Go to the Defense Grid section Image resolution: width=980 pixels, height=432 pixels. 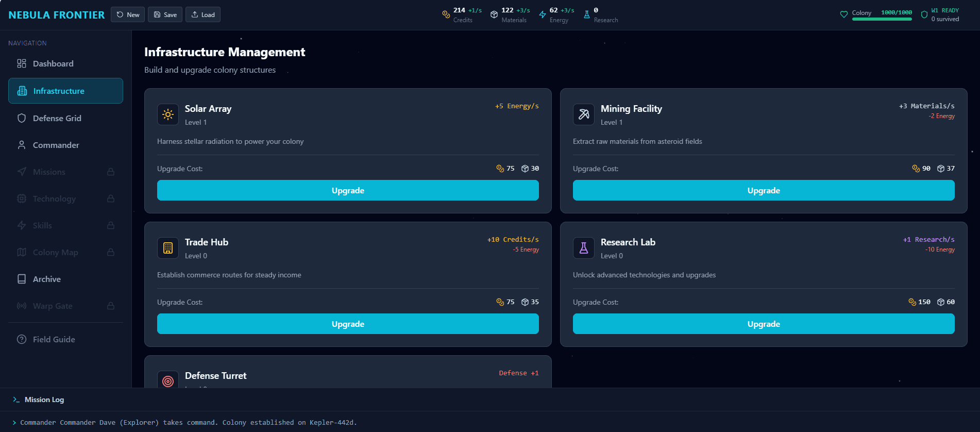click(x=65, y=118)
